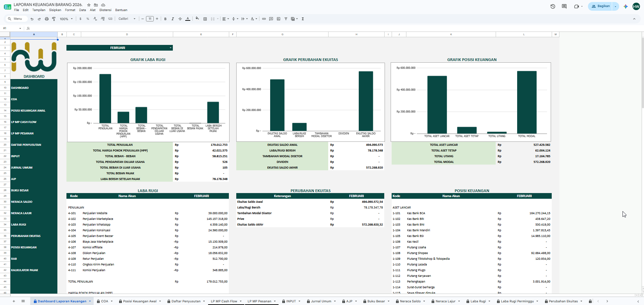Pick the cell fill color
This screenshot has height=305, width=644.
pos(197,19)
